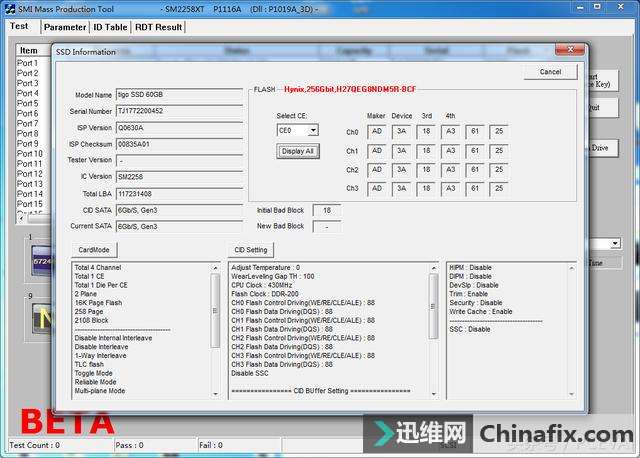Open the ID Table tab
This screenshot has width=640, height=458.
click(x=110, y=27)
